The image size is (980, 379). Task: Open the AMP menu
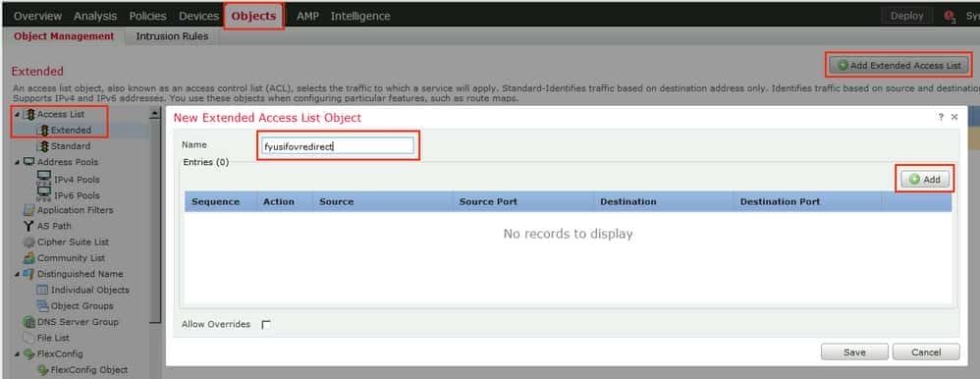click(x=307, y=17)
